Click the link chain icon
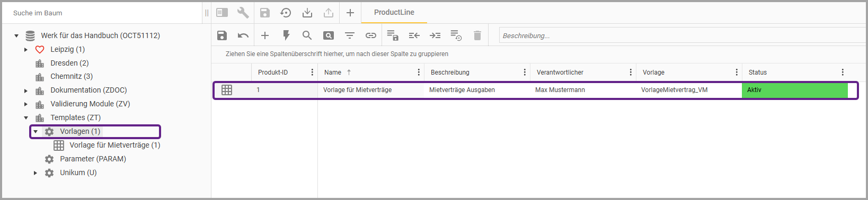 click(x=371, y=35)
